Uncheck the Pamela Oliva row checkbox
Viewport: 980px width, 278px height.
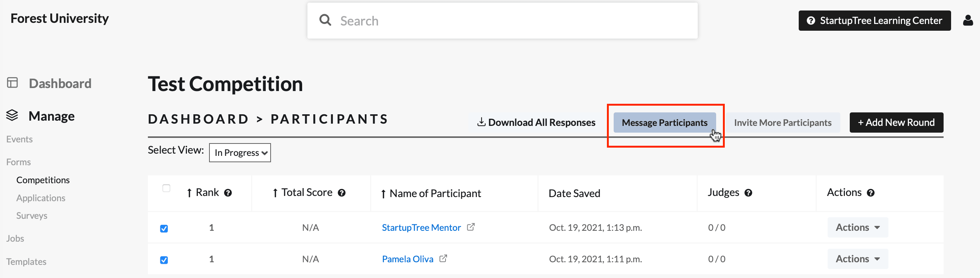click(x=164, y=260)
